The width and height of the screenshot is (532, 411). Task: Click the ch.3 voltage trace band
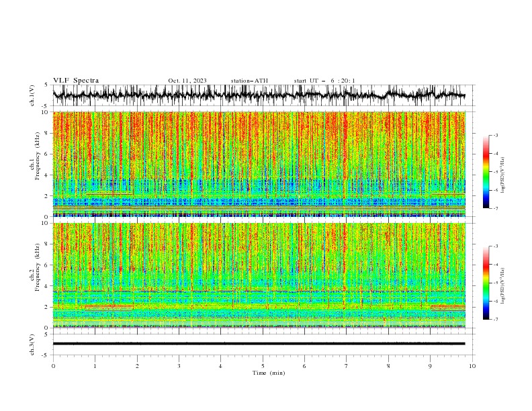[x=259, y=344]
